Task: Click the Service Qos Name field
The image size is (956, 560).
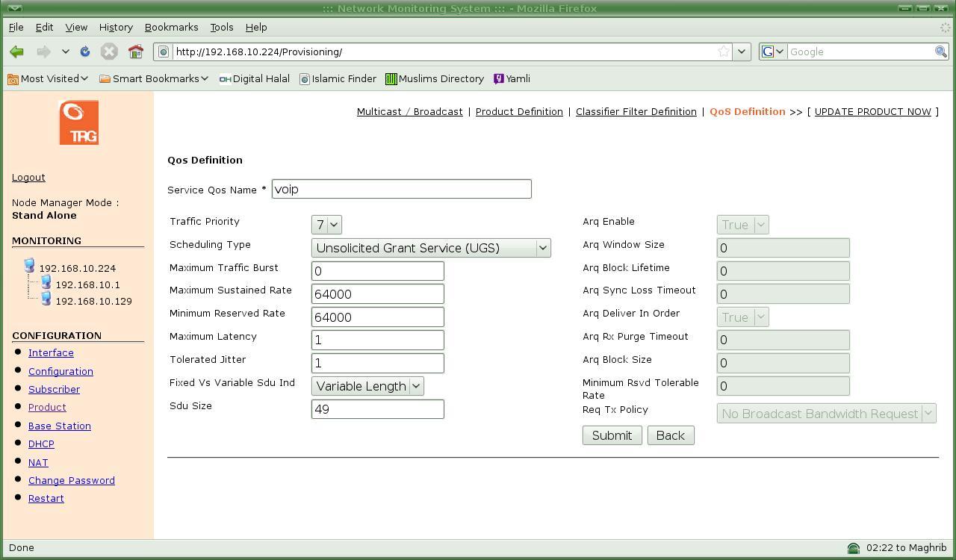Action: pyautogui.click(x=401, y=189)
